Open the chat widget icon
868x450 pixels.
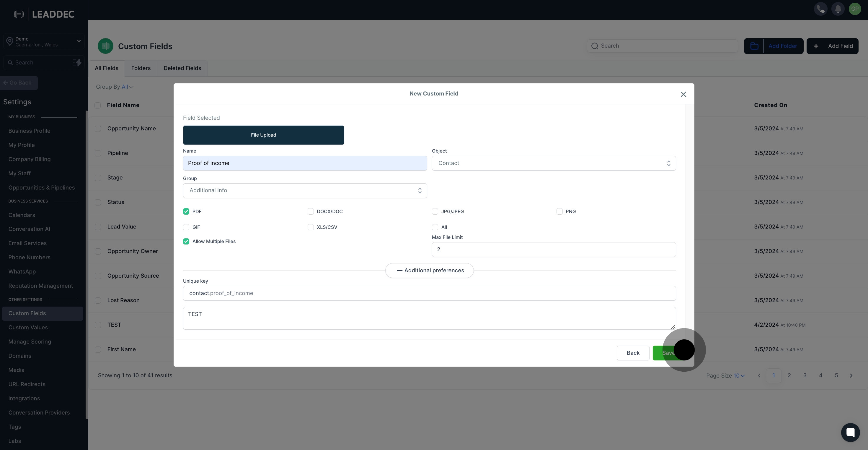click(x=850, y=432)
